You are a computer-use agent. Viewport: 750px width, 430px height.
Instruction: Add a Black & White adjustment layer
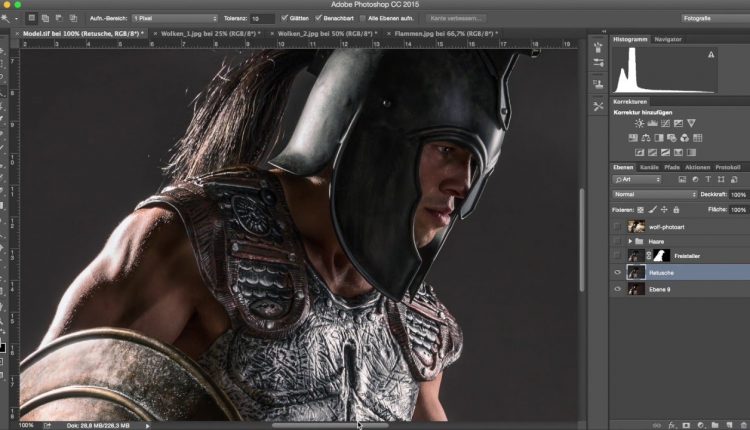pyautogui.click(x=659, y=138)
